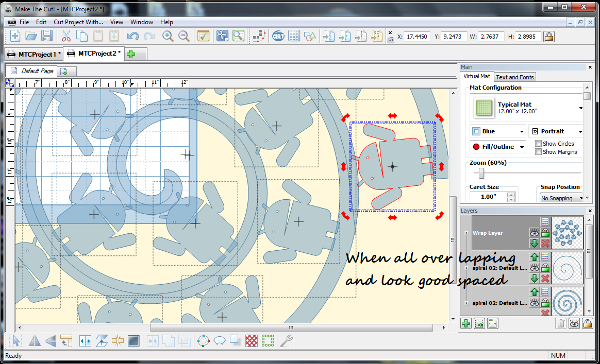Copy selection using the Copy icon
Viewport: 600px width, 364px height.
click(82, 37)
